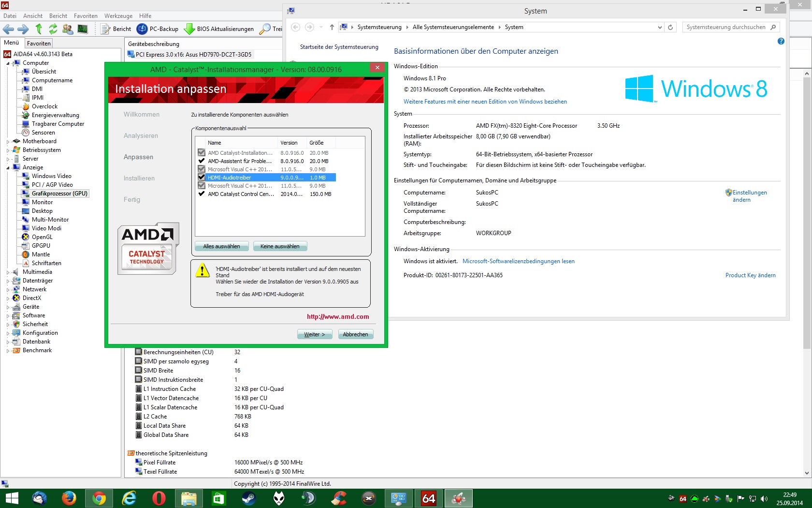Click the users icon in AIDA64 toolbar

click(68, 29)
